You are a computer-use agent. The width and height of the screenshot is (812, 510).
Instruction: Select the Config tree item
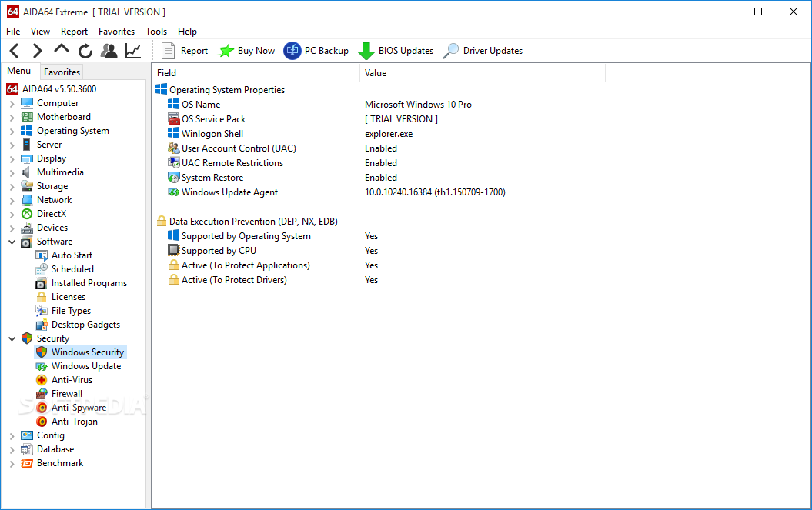[x=42, y=435]
